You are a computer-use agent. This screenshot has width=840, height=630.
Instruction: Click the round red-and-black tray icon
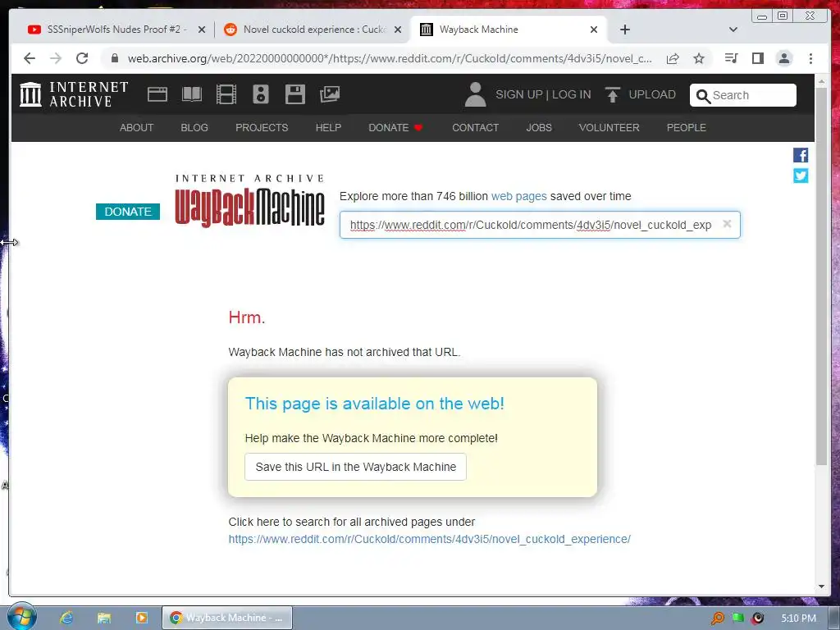click(x=757, y=619)
